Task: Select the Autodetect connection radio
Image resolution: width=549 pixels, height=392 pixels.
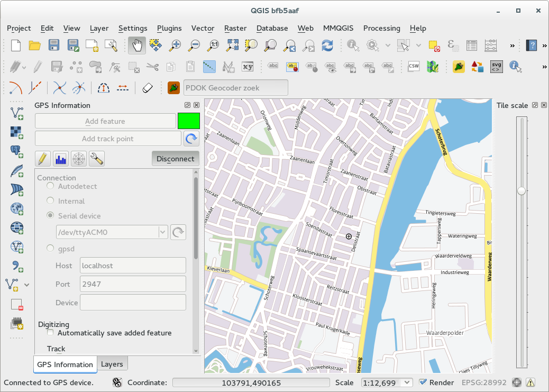Action: pyautogui.click(x=50, y=186)
